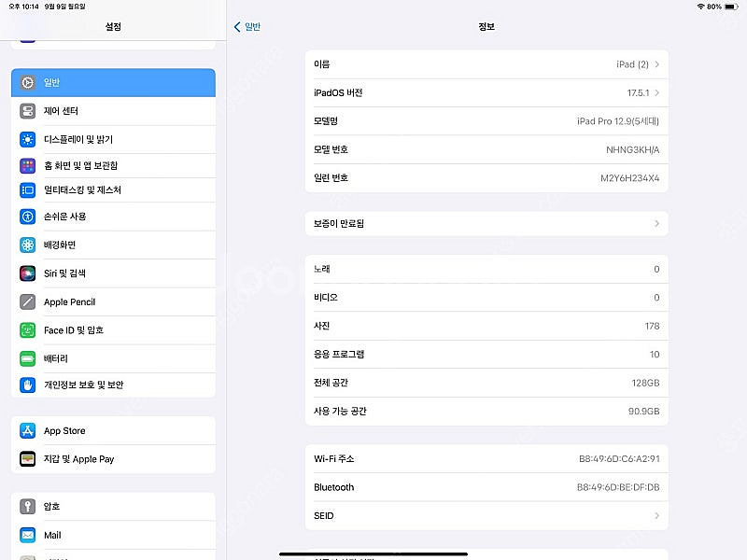Tap the Wallet & Apple Pay icon
This screenshot has width=747, height=560.
pyautogui.click(x=28, y=459)
